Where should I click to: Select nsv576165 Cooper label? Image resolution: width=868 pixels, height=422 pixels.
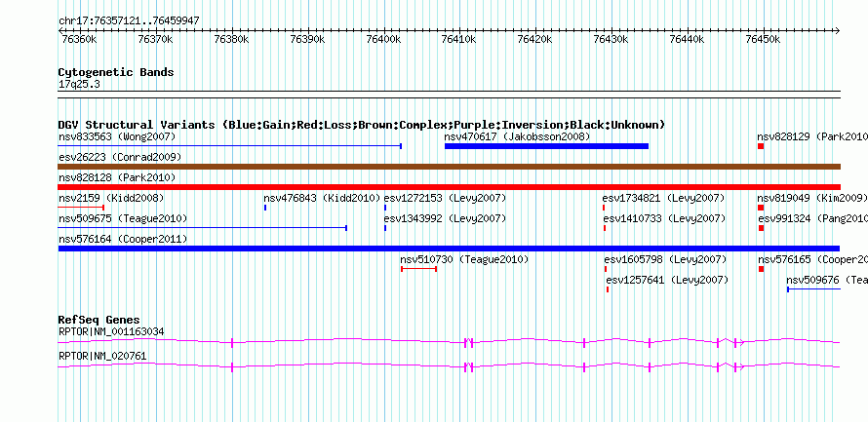tap(812, 259)
